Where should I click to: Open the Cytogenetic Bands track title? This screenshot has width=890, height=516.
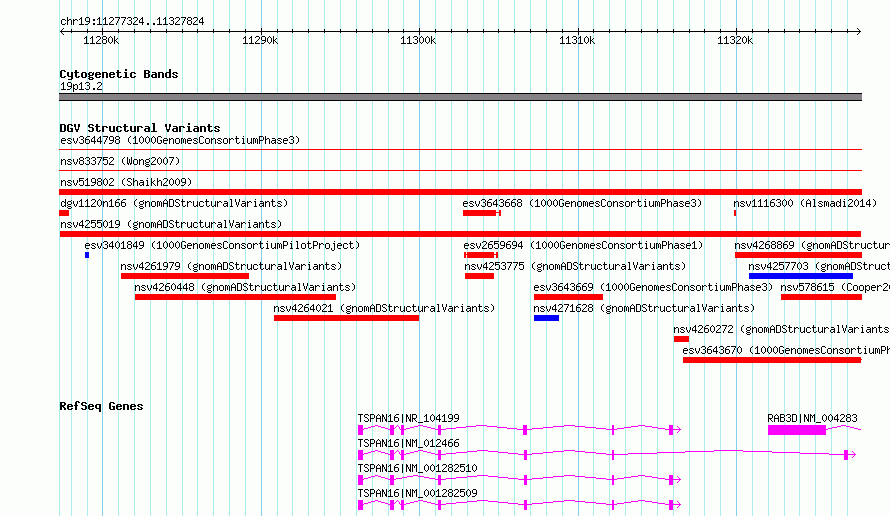(x=119, y=74)
